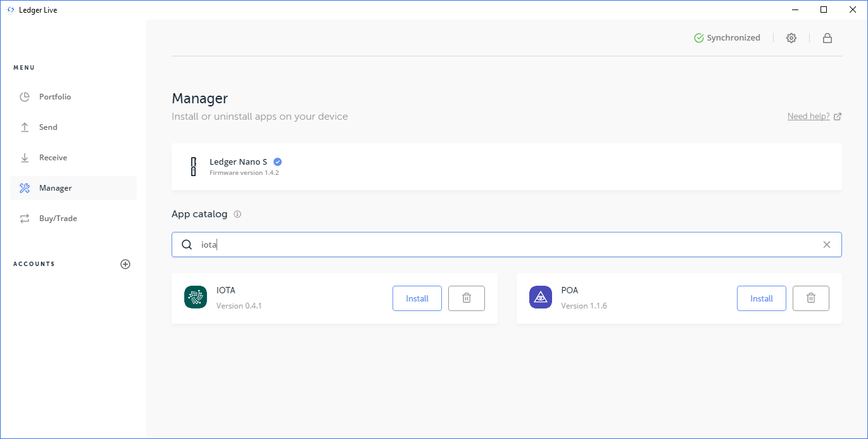The height and width of the screenshot is (439, 868).
Task: Select the Manager menu item
Action: click(73, 188)
